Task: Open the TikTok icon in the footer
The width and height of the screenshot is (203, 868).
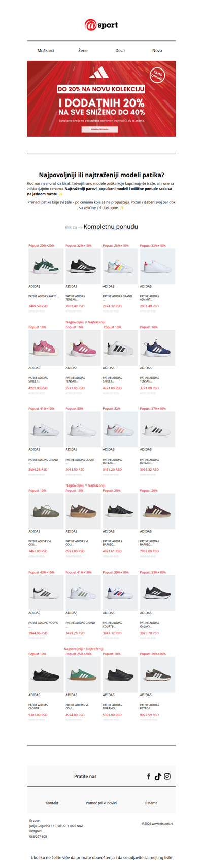Action: click(158, 776)
